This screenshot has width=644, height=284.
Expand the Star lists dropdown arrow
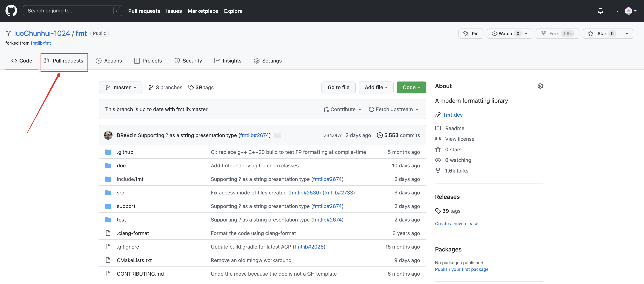coord(627,34)
